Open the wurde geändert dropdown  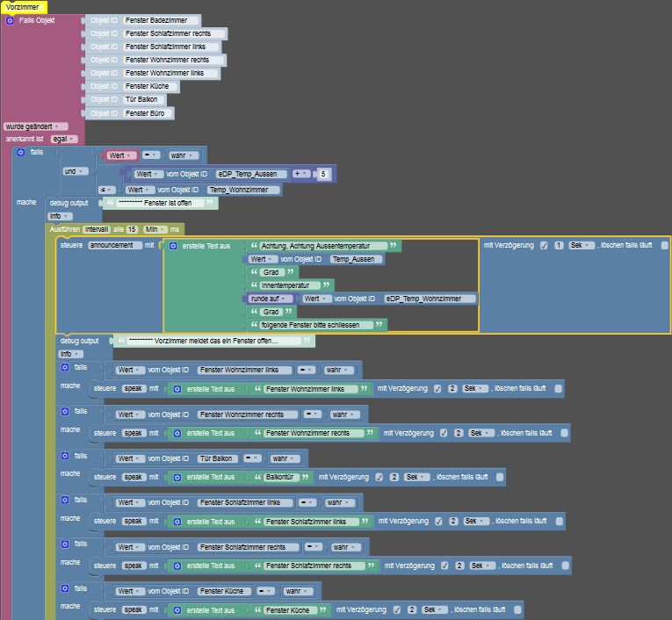click(35, 126)
